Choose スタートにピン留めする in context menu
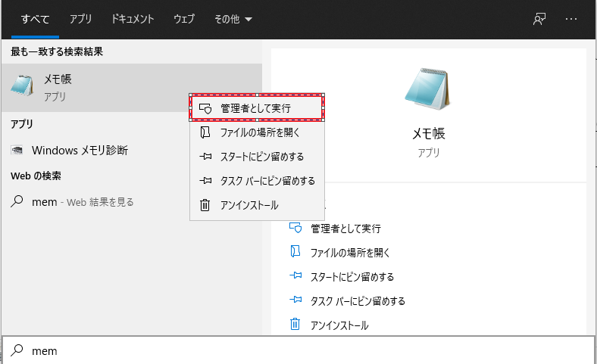Image resolution: width=597 pixels, height=364 pixels. point(257,157)
